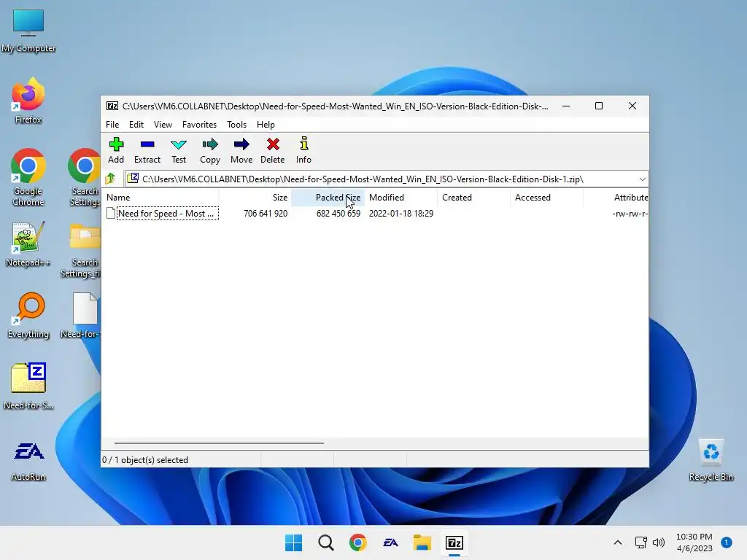Viewport: 747px width, 560px height.
Task: Open the File menu
Action: [x=112, y=124]
